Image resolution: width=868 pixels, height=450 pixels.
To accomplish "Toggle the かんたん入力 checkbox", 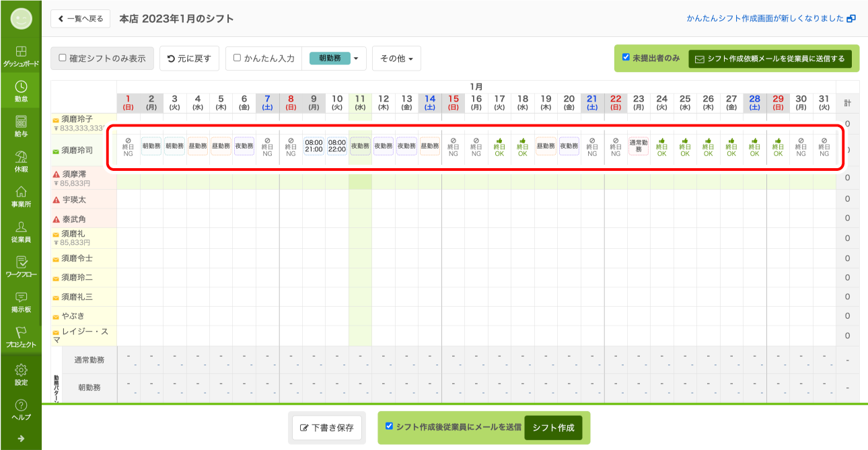I will [x=237, y=59].
